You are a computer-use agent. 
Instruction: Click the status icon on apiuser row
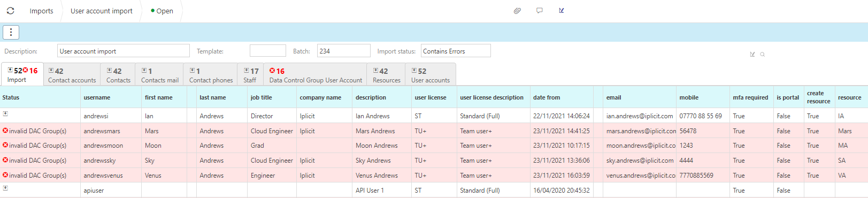pyautogui.click(x=5, y=188)
